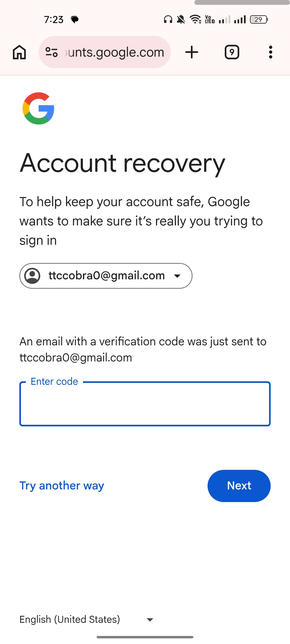The width and height of the screenshot is (290, 644).
Task: Click the language dropdown arrow
Action: point(150,620)
